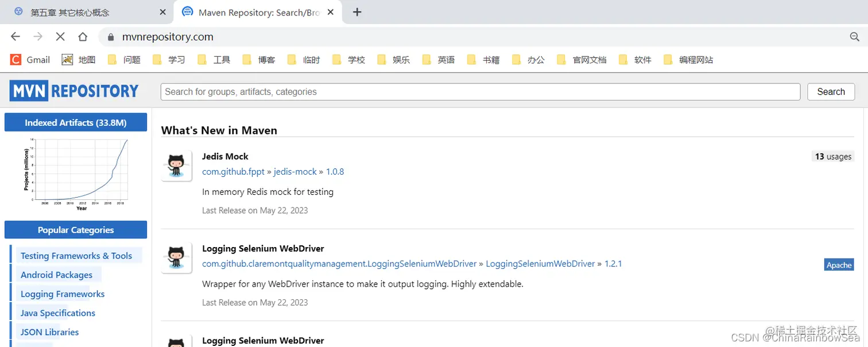Open the 官网文档 bookmark folder
The width and height of the screenshot is (868, 347).
582,60
